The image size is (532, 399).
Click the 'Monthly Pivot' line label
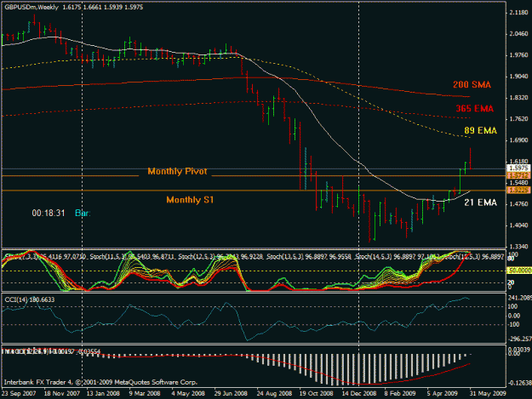click(177, 171)
